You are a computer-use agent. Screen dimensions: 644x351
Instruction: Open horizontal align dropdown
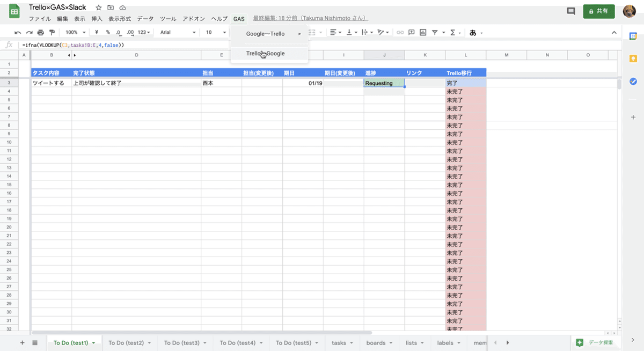pos(335,32)
